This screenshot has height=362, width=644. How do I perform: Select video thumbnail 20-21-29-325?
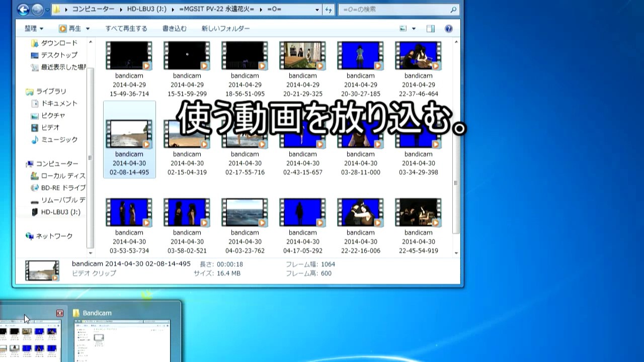pyautogui.click(x=302, y=55)
